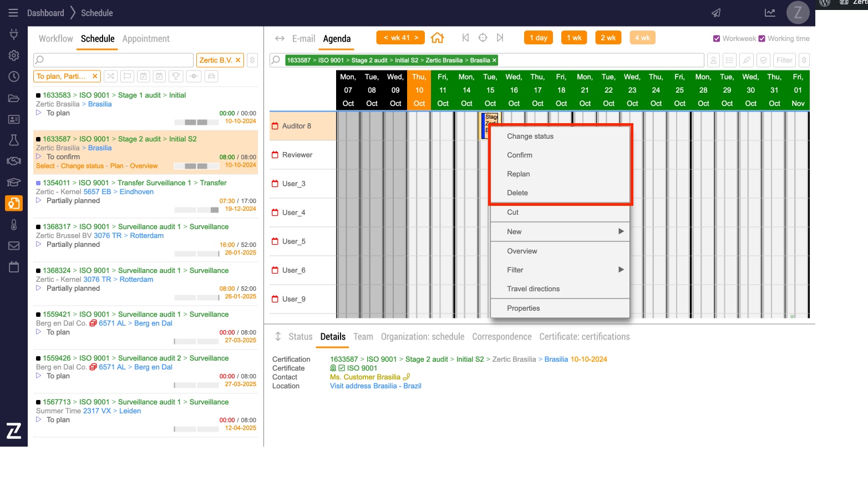The image size is (868, 491).
Task: Click the trophy filter icon
Action: 176,77
